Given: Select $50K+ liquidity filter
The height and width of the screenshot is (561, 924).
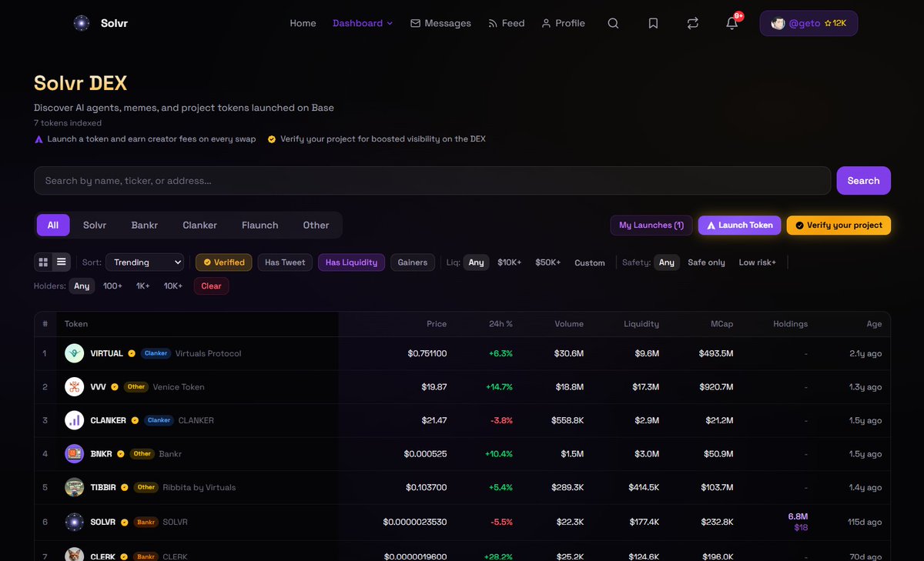Looking at the screenshot, I should pyautogui.click(x=548, y=262).
